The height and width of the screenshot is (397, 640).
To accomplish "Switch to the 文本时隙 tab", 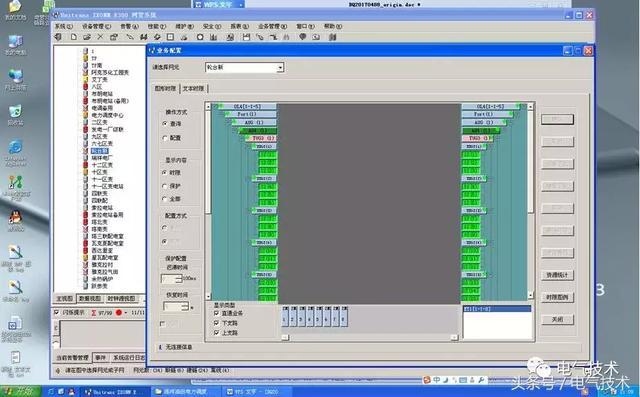I will (194, 89).
